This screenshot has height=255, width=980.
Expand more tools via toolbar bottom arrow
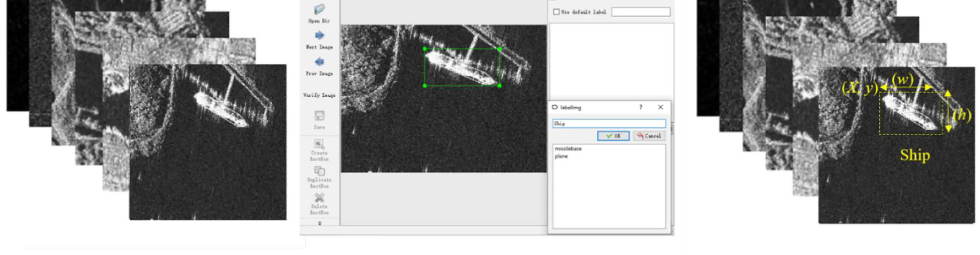tap(319, 224)
